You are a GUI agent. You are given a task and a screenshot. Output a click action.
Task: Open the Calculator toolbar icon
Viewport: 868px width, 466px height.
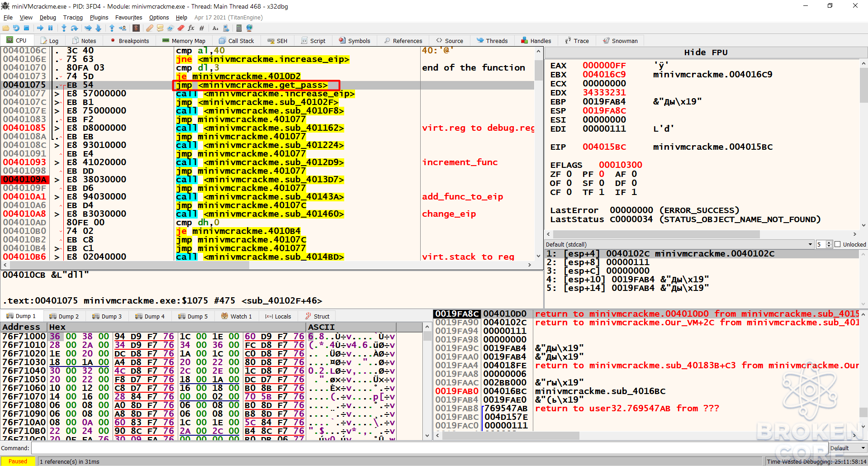239,28
